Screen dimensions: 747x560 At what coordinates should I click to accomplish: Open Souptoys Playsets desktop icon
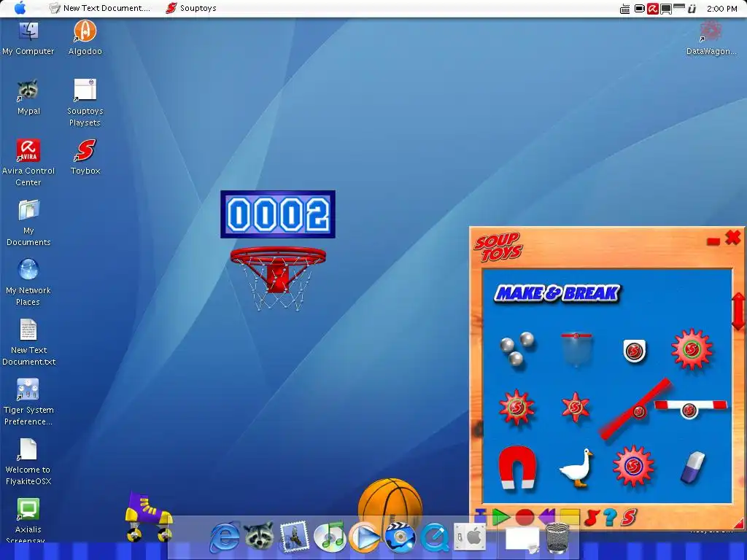[85, 102]
